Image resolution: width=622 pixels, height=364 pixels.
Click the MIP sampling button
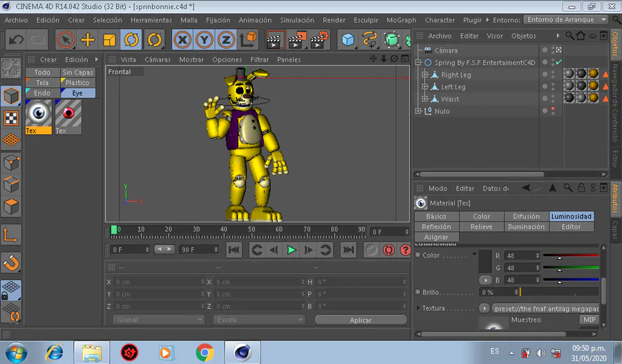tap(589, 320)
